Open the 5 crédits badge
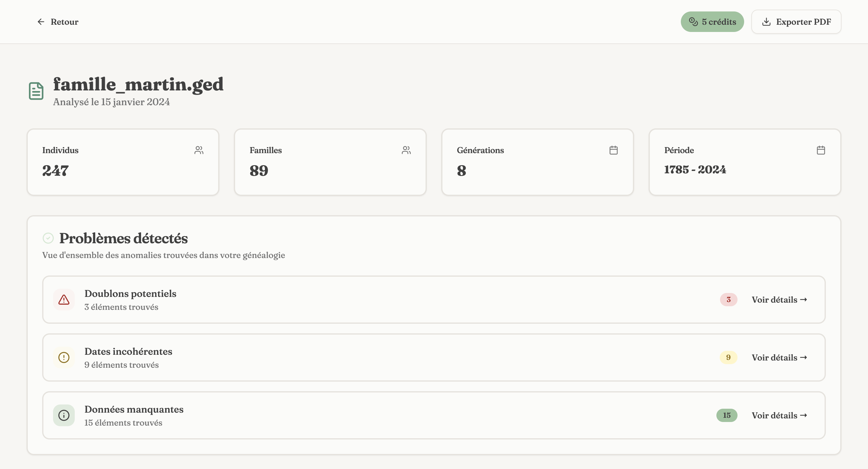 (712, 22)
